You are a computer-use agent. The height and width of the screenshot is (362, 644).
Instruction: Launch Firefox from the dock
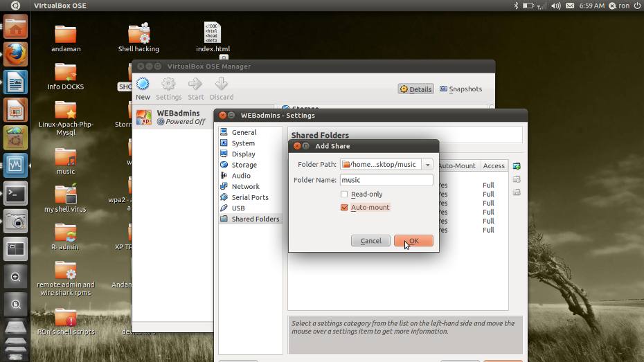coord(16,55)
